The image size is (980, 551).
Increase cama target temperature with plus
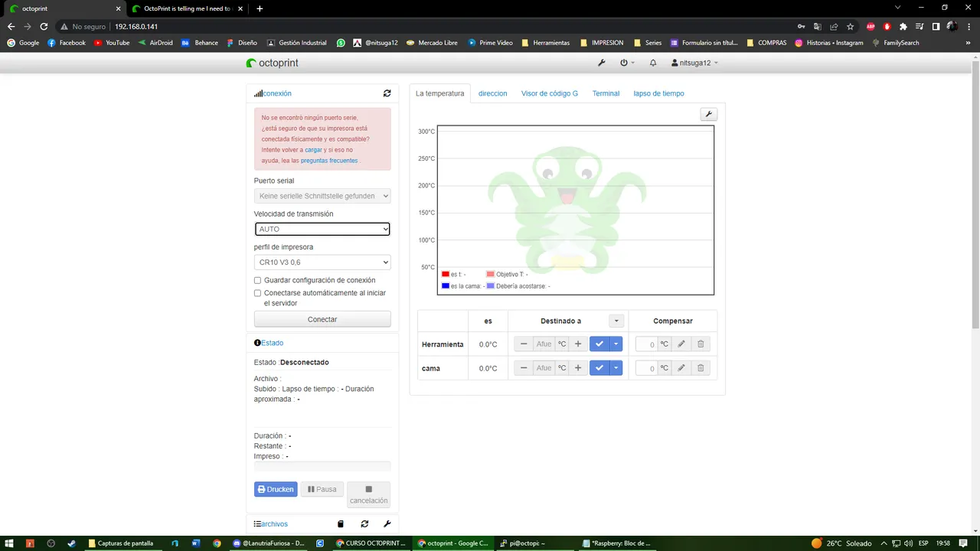pos(578,368)
